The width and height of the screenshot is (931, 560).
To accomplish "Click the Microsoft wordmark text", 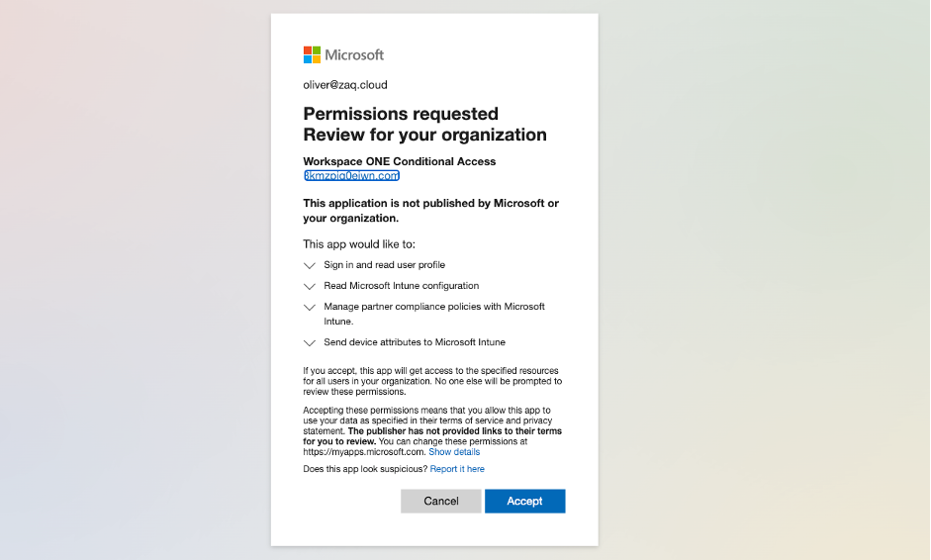I will 354,55.
